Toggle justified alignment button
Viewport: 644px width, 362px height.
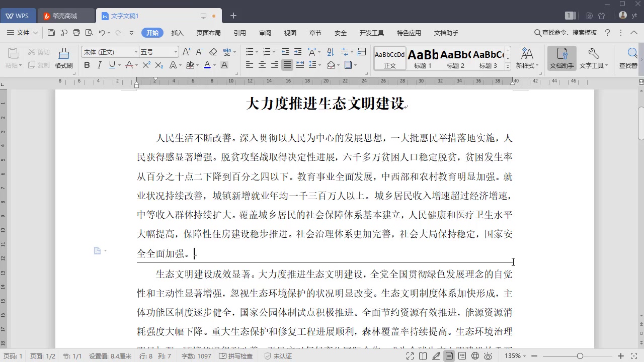[x=287, y=65]
